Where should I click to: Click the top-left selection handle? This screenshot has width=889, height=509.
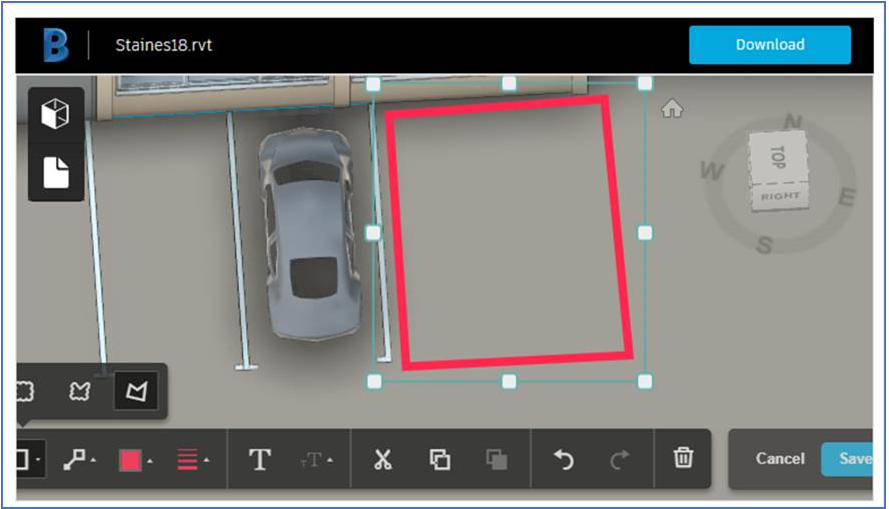pos(373,84)
